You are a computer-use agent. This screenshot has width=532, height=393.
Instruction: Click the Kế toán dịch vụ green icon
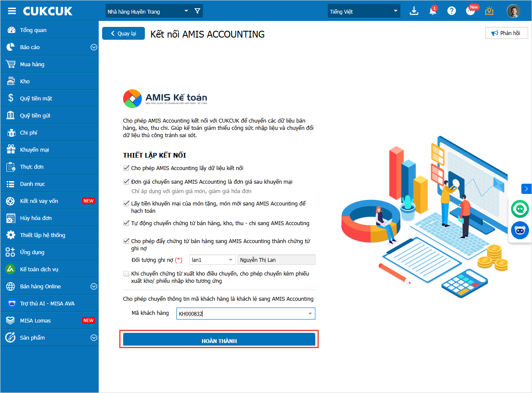coord(11,269)
